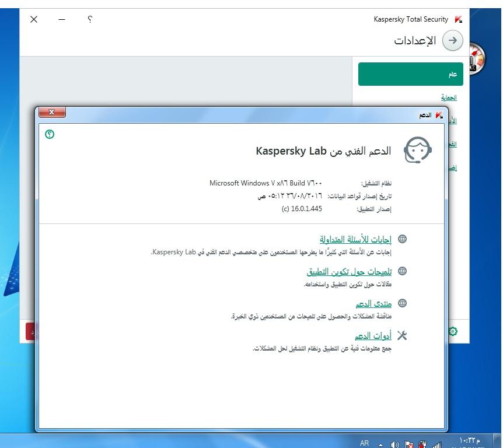Click the نظام التشغيل label
This screenshot has height=448, width=503.
376,183
